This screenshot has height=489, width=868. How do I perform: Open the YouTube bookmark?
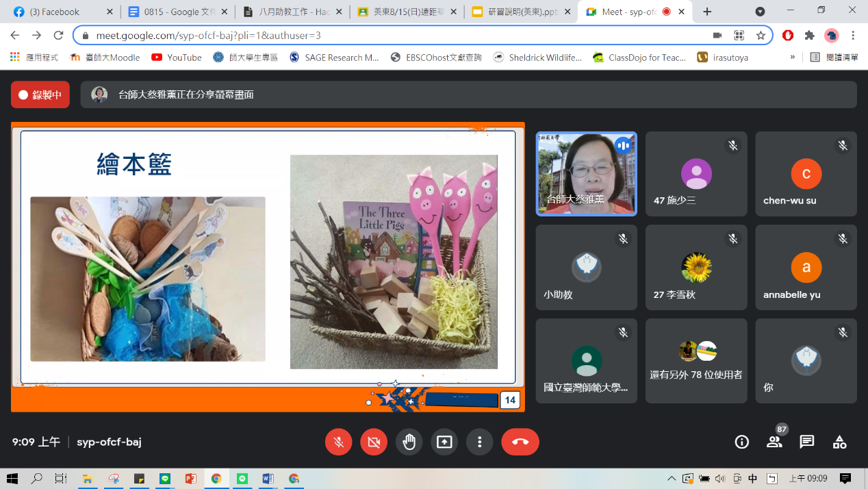[176, 58]
